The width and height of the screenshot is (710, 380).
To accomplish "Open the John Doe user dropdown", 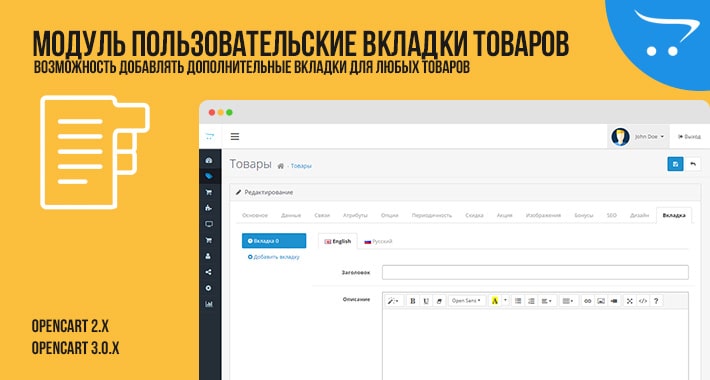I will tap(649, 136).
